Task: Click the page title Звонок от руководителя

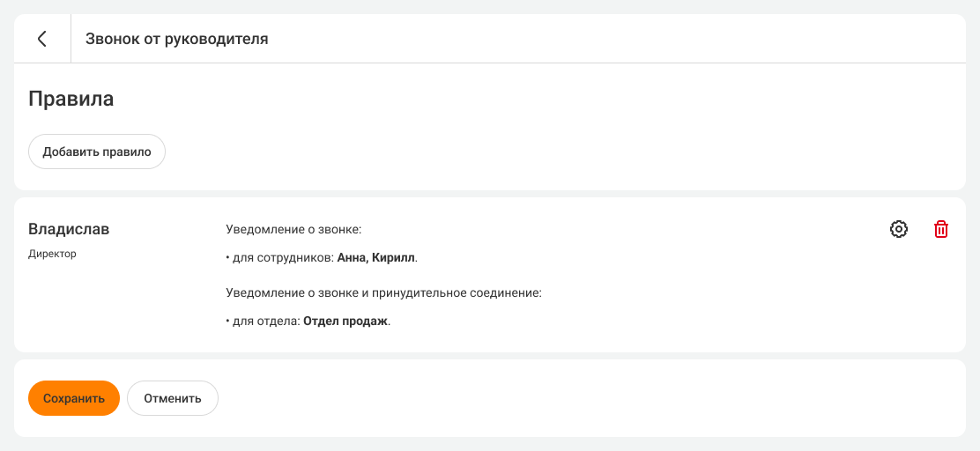Action: tap(177, 39)
